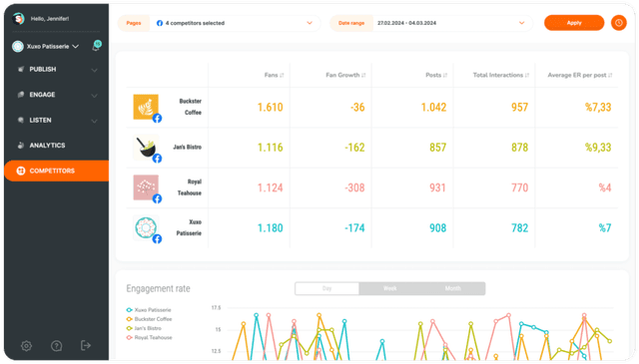Click the Listen menu icon
The height and width of the screenshot is (364, 639).
[x=21, y=120]
